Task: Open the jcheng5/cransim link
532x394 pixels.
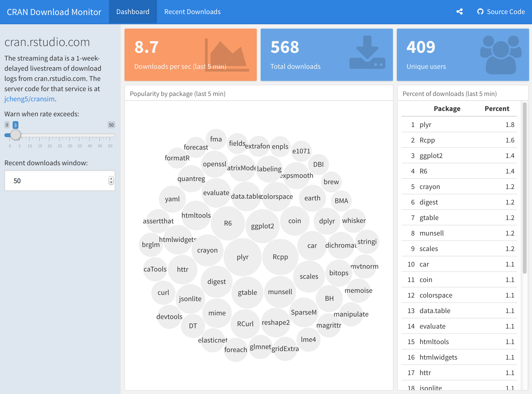Action: coord(29,99)
